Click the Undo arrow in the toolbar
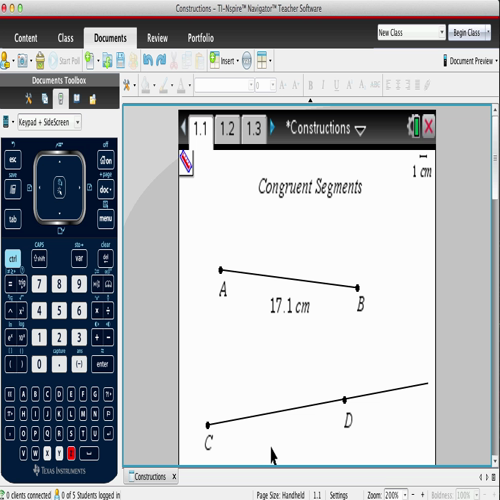The image size is (500, 500). click(x=148, y=60)
